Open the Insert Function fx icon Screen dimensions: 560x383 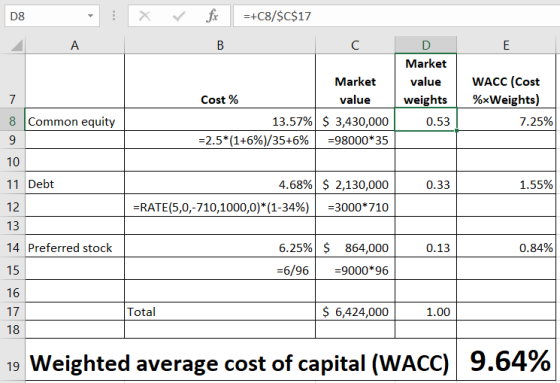(x=212, y=16)
